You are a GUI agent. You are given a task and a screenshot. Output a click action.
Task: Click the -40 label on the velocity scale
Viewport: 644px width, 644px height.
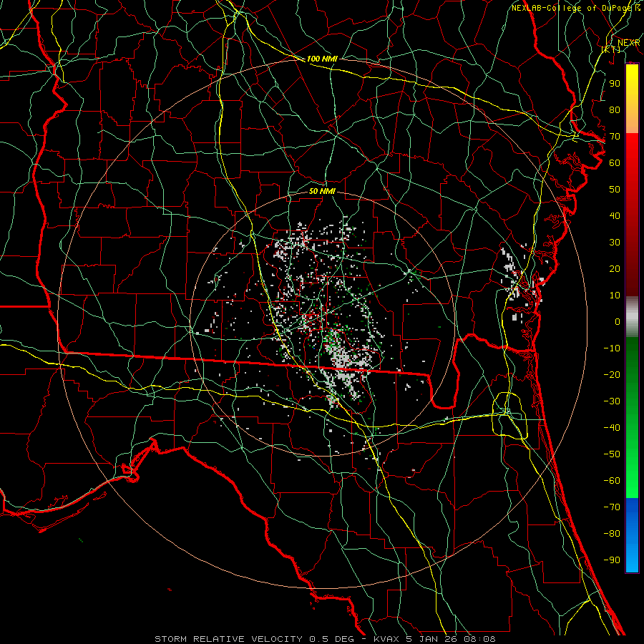pos(612,428)
